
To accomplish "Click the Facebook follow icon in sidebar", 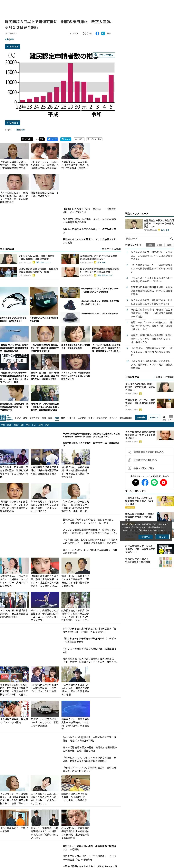I will pos(145,482).
